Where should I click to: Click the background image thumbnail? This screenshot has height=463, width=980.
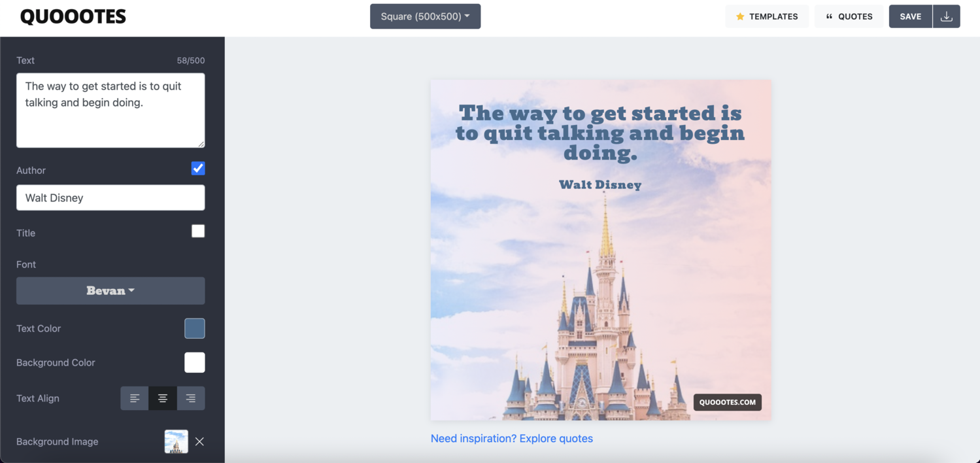click(x=176, y=441)
